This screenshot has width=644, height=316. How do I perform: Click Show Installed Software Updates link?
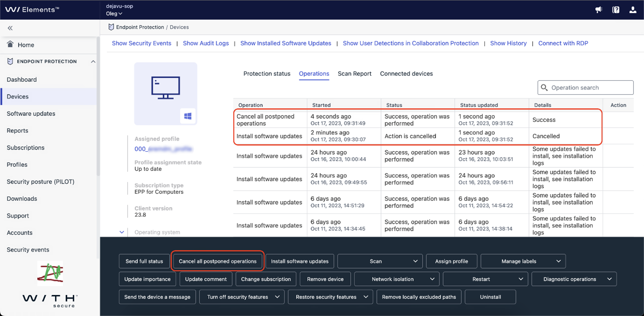286,43
